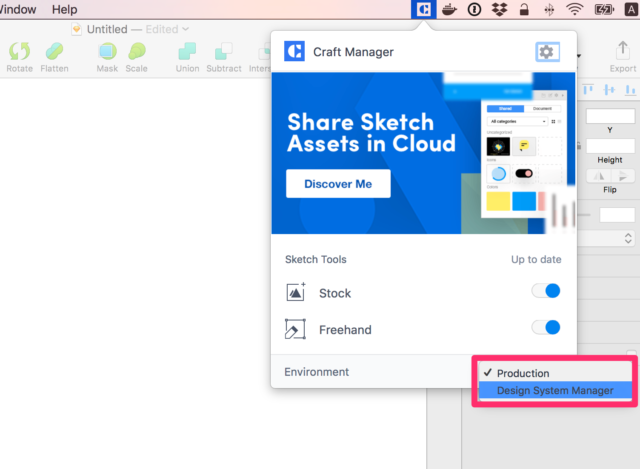640x469 pixels.
Task: Open the Bluetooth status icon
Action: click(549, 9)
